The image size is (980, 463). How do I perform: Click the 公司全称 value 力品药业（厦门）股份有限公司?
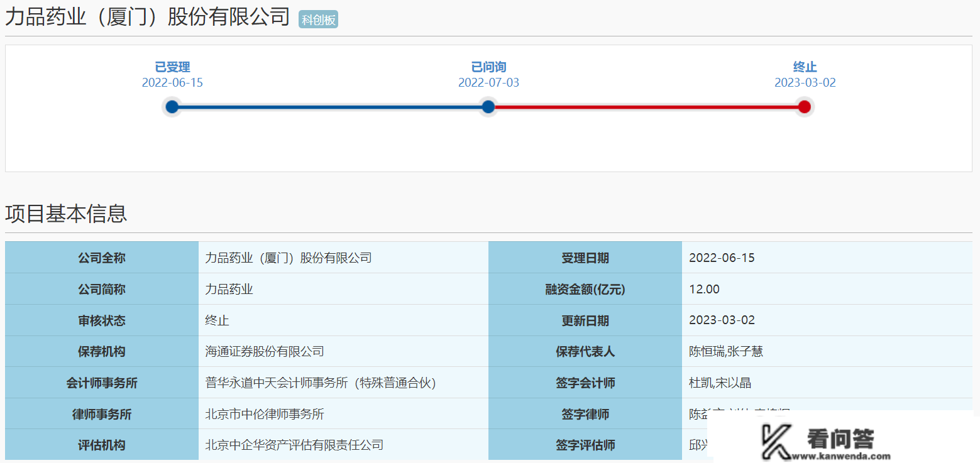coord(289,258)
